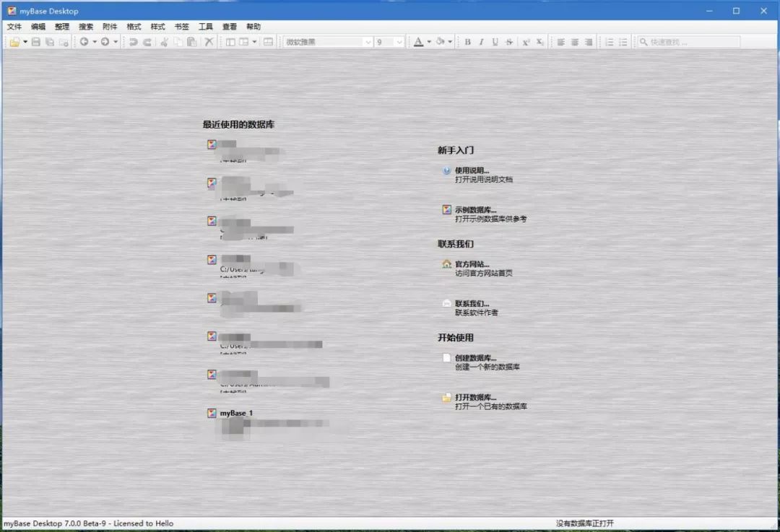Screen dimensions: 780x532
Task: Click the copy icon in toolbar
Action: coord(178,43)
